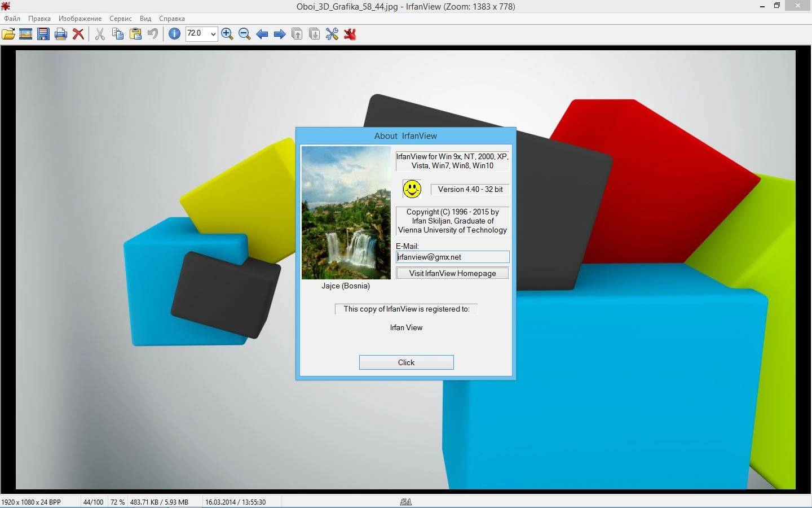Viewport: 812px width, 508px height.
Task: Open the Вид menu
Action: (x=145, y=19)
